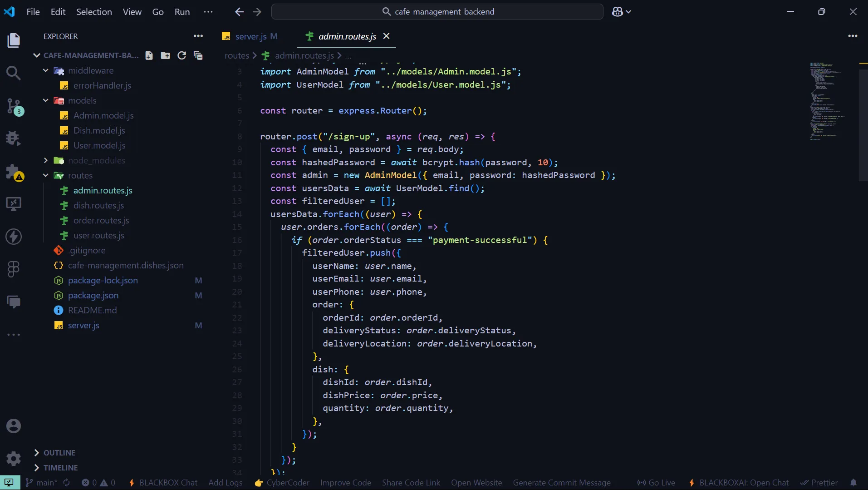Click the cafe-management-backend command center search

[437, 12]
